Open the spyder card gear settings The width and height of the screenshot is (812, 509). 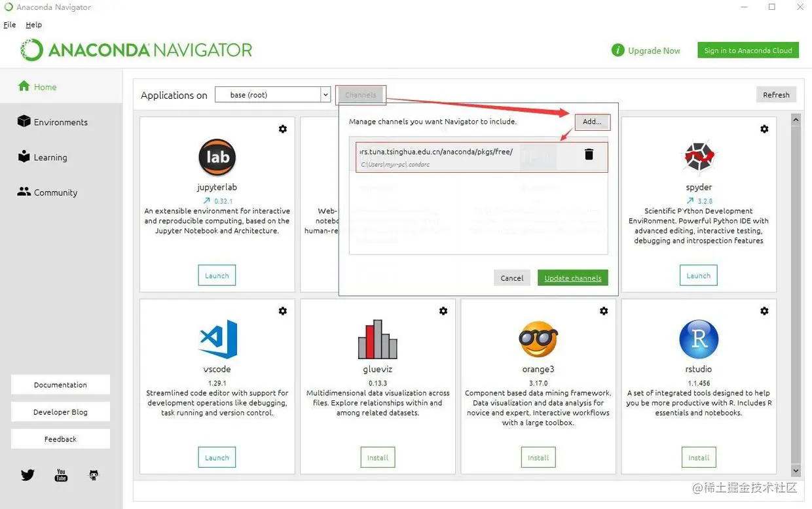click(764, 129)
